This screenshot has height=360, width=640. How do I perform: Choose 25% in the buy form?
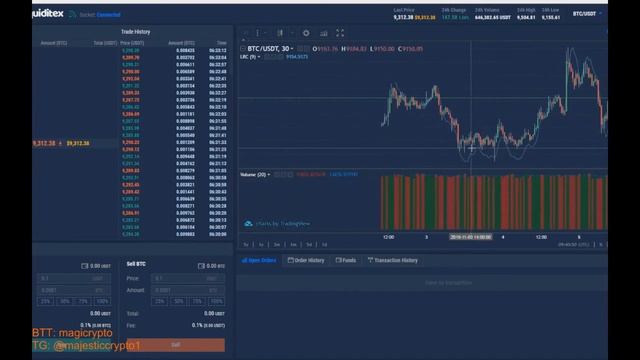pos(46,302)
